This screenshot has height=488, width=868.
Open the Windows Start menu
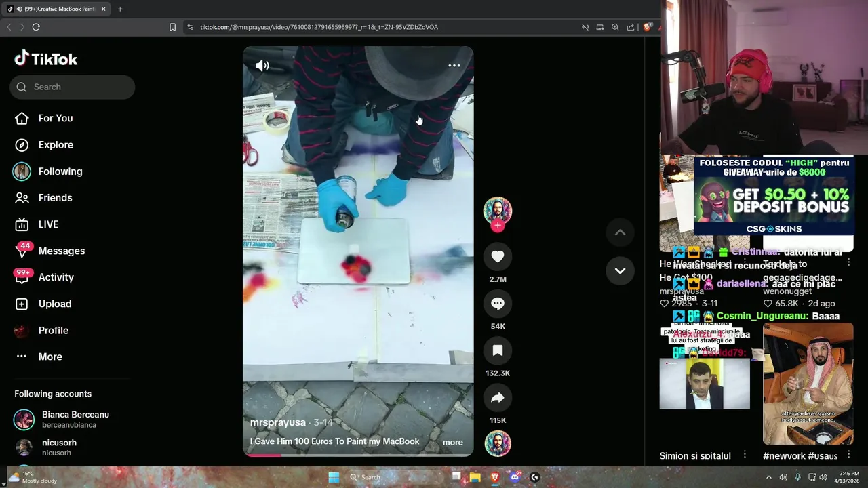tap(334, 477)
